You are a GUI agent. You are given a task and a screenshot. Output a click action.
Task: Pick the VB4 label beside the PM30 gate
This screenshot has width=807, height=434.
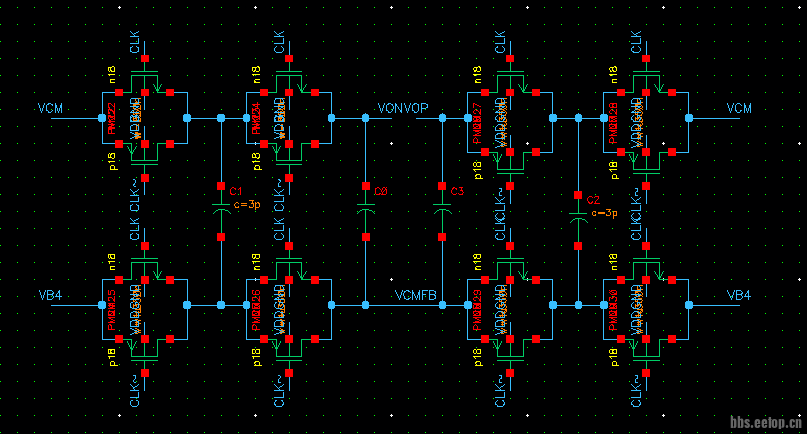(x=739, y=296)
